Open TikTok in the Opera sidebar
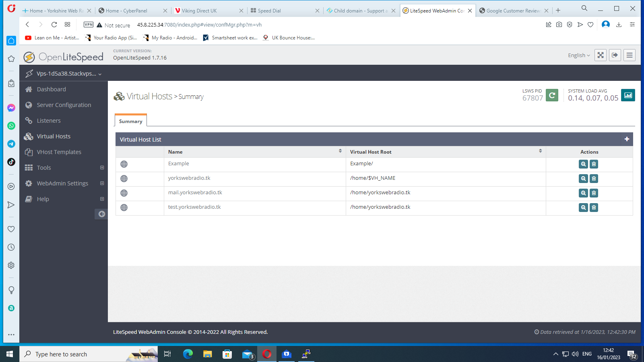 coord(11,162)
